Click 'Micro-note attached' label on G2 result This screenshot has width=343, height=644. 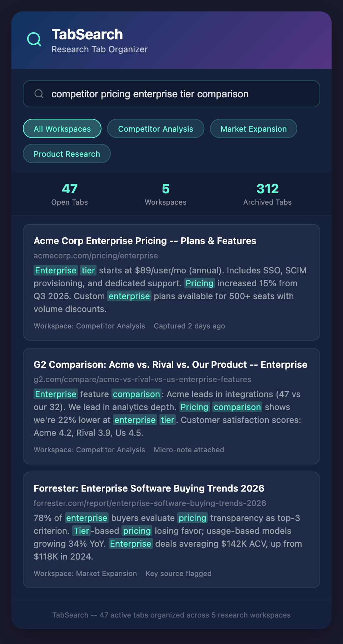[x=189, y=450]
